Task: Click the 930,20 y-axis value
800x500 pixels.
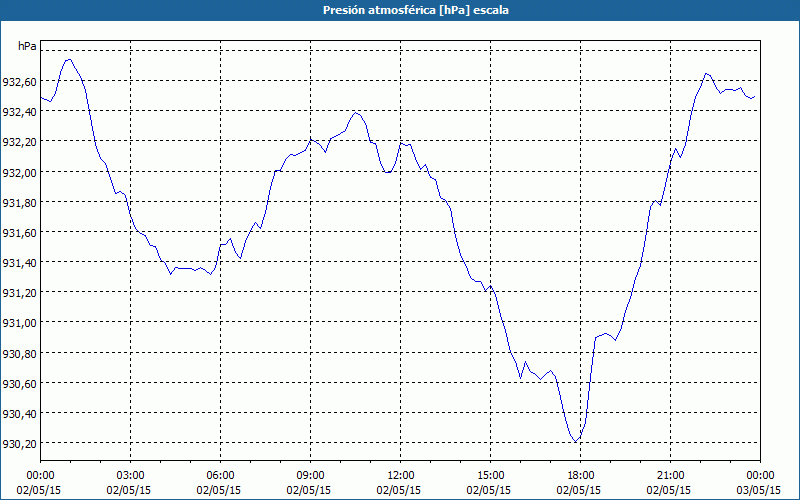Action: pyautogui.click(x=19, y=443)
